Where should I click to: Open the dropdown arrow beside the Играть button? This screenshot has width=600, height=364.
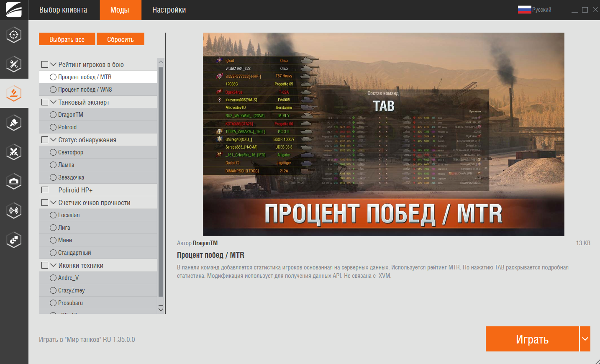(585, 339)
